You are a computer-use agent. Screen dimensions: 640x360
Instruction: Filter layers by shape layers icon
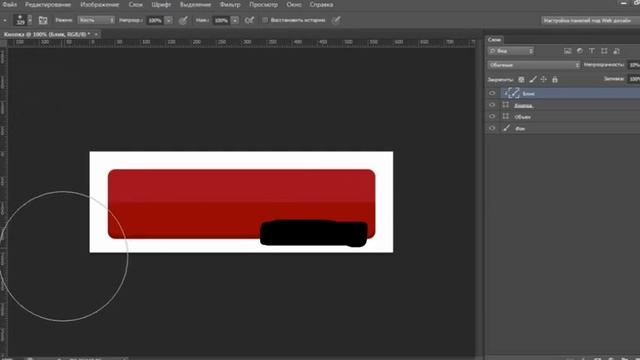point(604,51)
